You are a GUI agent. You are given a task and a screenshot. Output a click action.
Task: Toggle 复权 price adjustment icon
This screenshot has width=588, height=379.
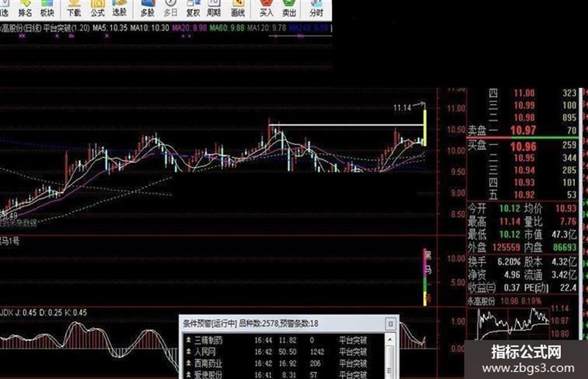click(193, 9)
